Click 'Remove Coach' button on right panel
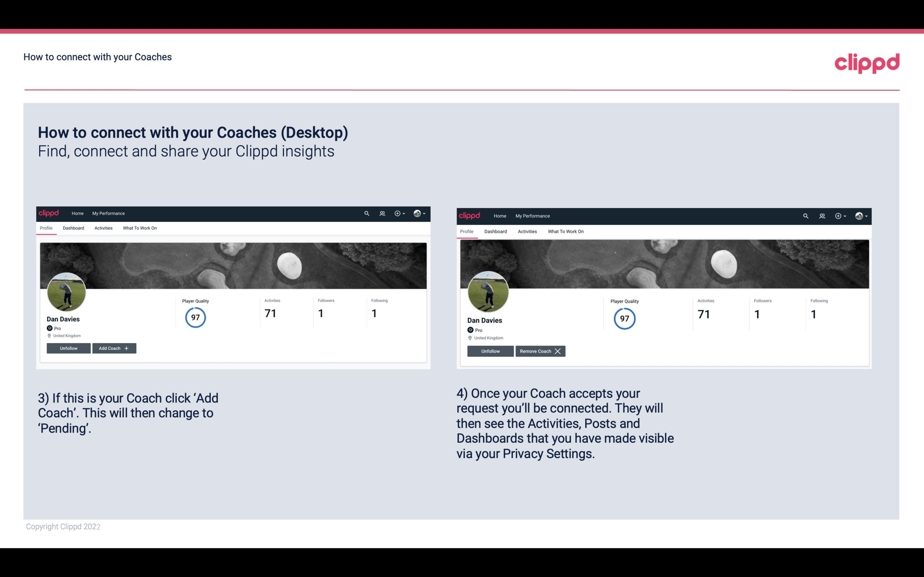The height and width of the screenshot is (577, 924). (540, 351)
